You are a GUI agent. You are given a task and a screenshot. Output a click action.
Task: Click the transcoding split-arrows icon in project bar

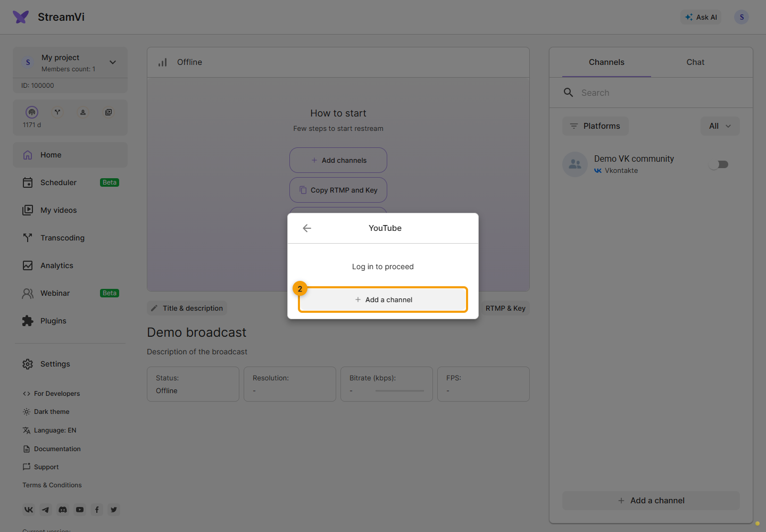click(x=57, y=112)
